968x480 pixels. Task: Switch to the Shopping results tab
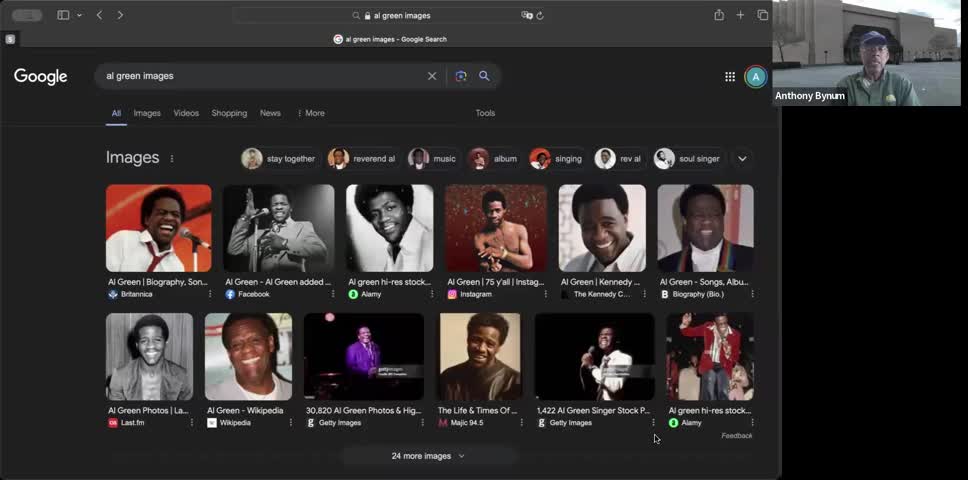[229, 113]
